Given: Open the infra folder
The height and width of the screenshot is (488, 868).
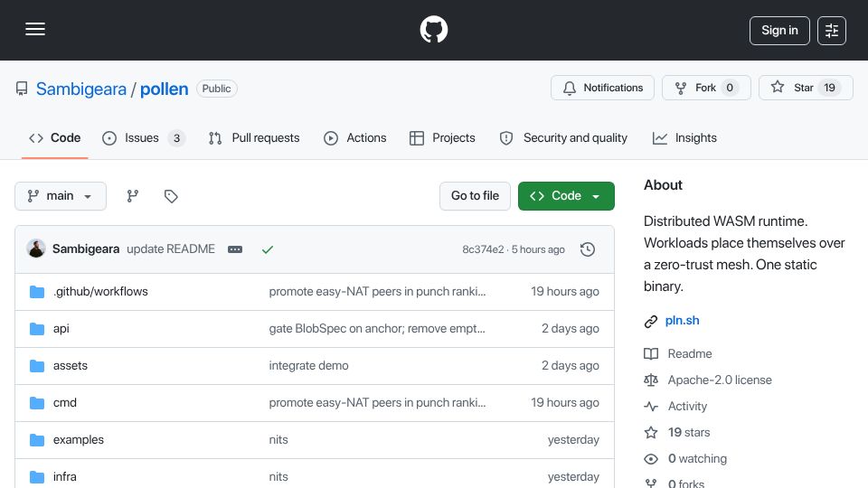Looking at the screenshot, I should [x=65, y=477].
